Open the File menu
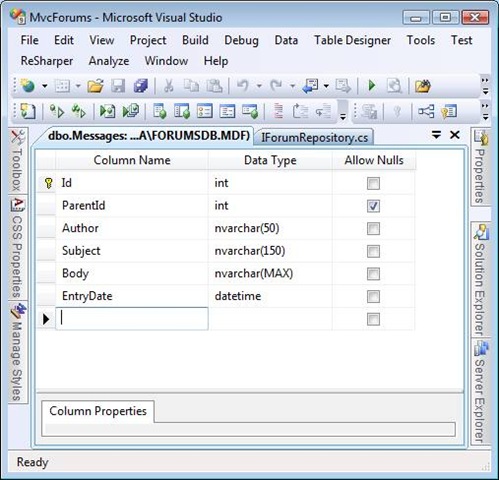This screenshot has height=480, width=499. pos(29,40)
